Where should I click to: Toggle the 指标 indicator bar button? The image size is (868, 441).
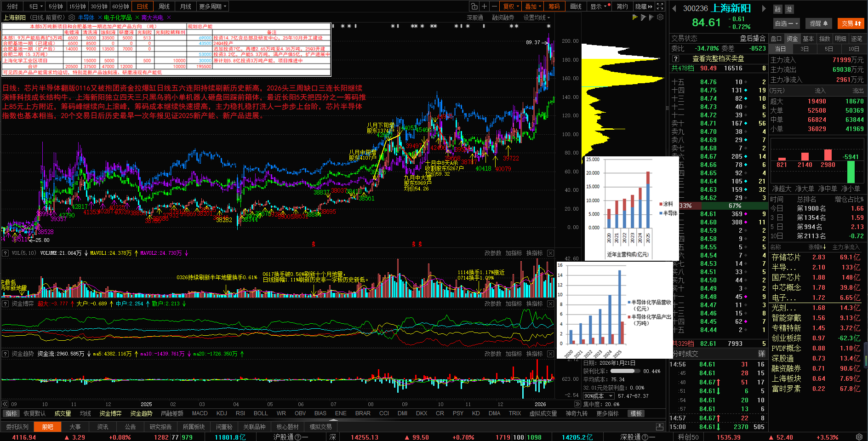click(x=11, y=414)
